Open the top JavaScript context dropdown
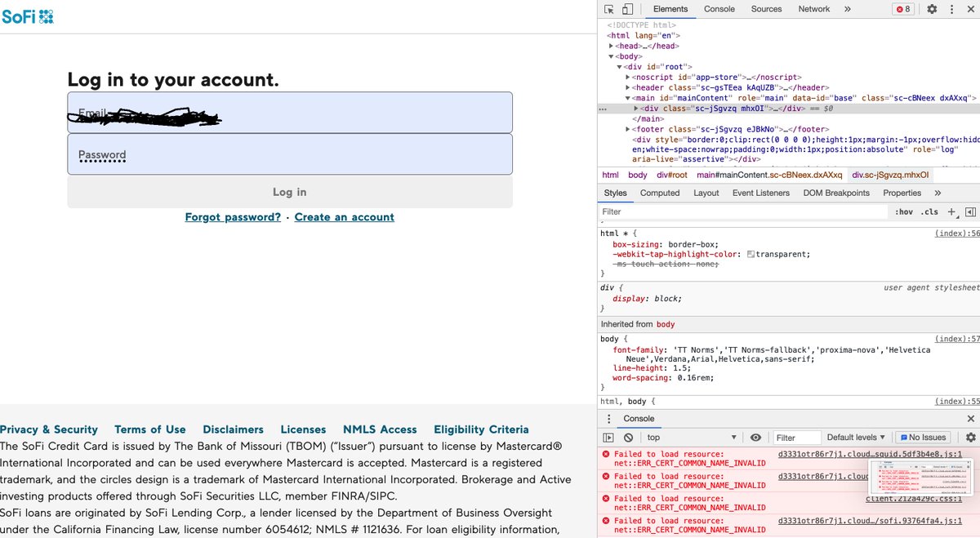 [691, 438]
